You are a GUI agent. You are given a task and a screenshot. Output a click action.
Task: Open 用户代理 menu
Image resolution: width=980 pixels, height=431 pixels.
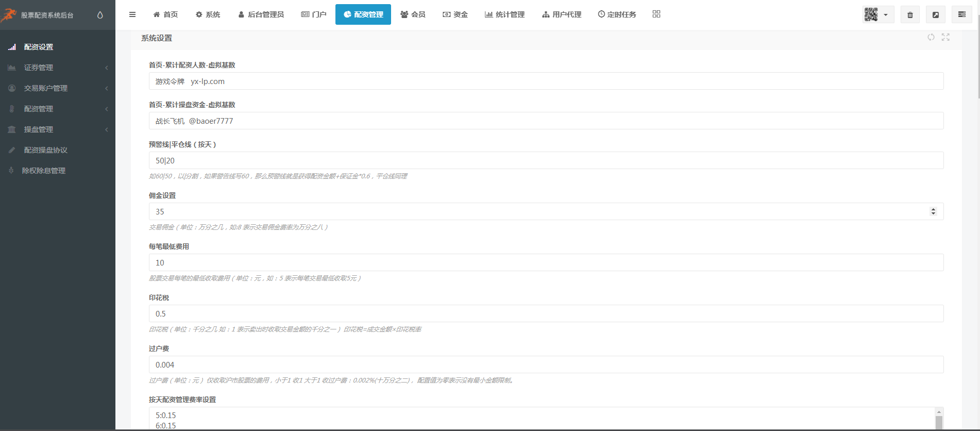[x=562, y=14]
